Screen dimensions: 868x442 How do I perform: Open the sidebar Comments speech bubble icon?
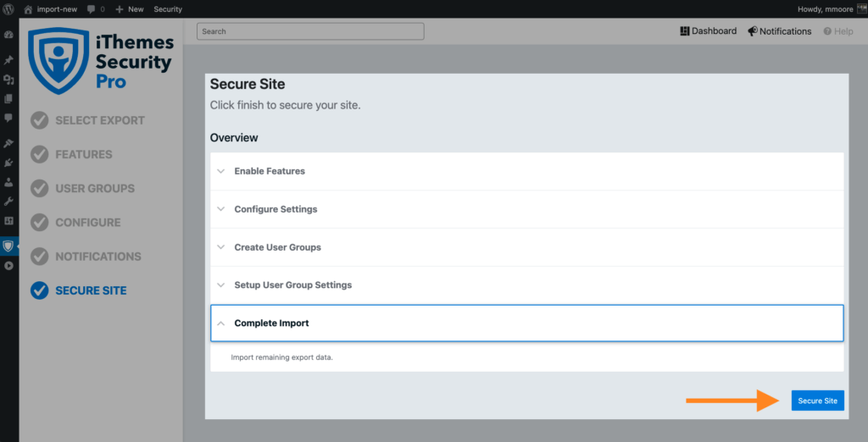(8, 118)
